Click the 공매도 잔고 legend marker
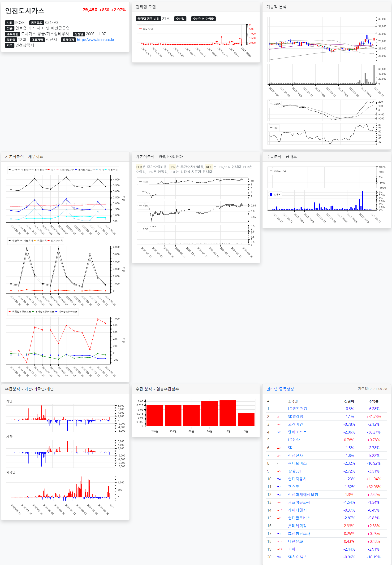392x565 pixels. tap(271, 171)
